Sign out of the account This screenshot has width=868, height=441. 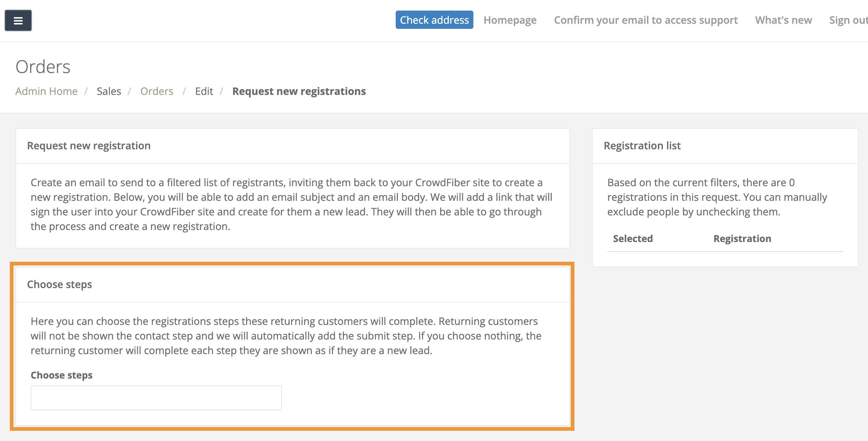tap(848, 20)
